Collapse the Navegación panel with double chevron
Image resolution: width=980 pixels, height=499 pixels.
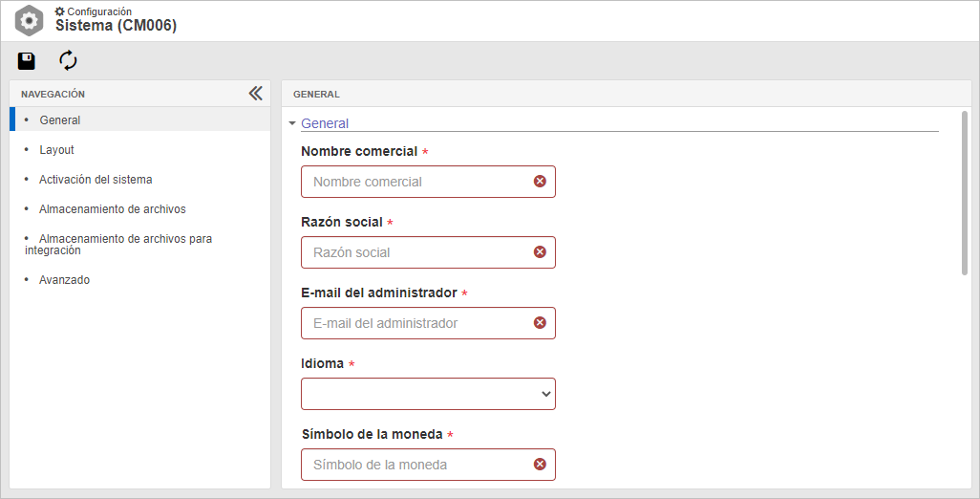pyautogui.click(x=256, y=93)
